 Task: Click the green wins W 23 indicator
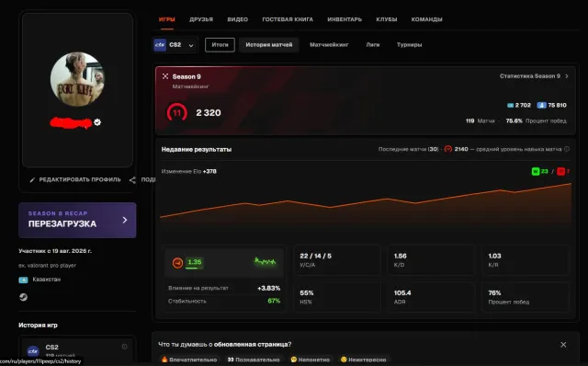539,172
